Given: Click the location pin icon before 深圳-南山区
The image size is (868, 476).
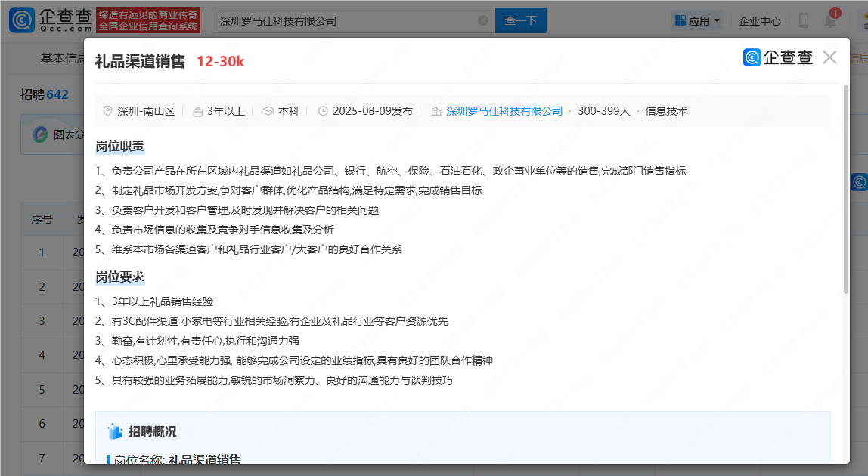Looking at the screenshot, I should click(107, 110).
